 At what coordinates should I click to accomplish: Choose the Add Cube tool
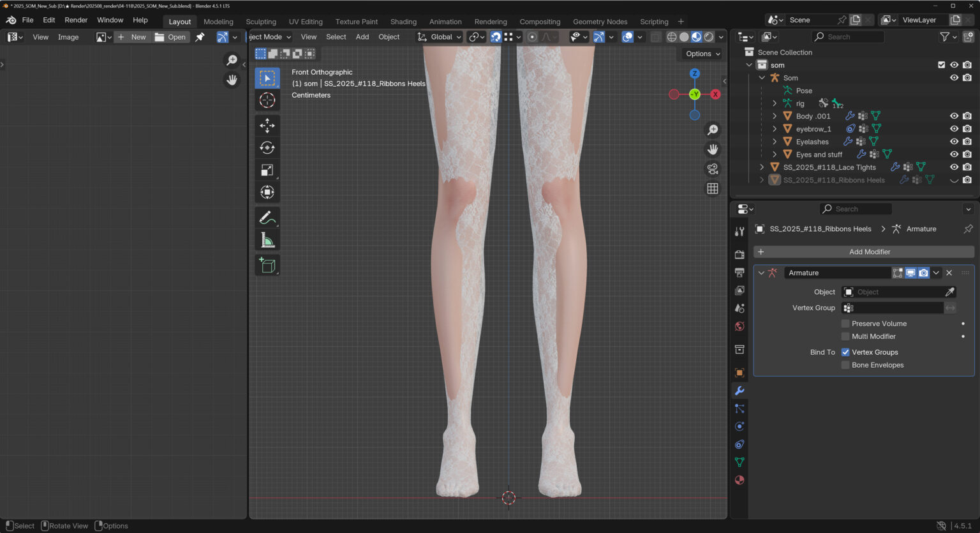point(267,265)
